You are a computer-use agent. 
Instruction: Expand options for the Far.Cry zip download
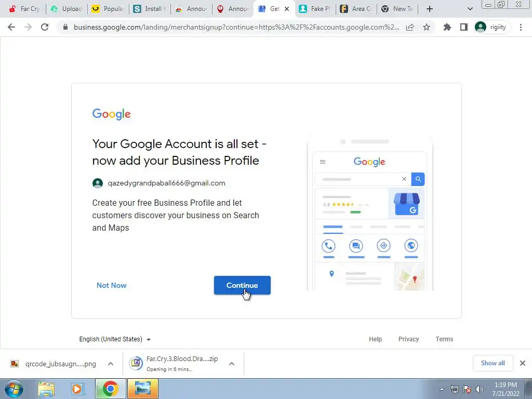(232, 364)
